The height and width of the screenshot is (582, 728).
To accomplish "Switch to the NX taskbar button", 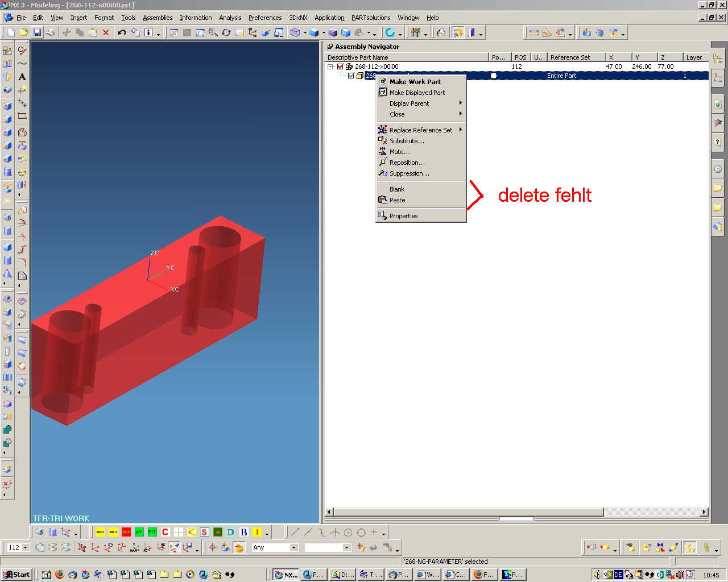I will pos(286,575).
